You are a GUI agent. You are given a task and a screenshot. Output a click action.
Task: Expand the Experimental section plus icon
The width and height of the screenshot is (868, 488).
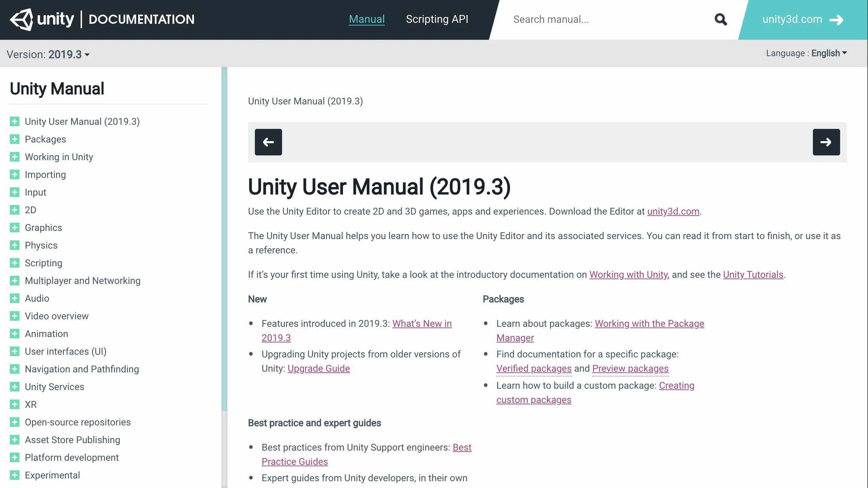(15, 475)
